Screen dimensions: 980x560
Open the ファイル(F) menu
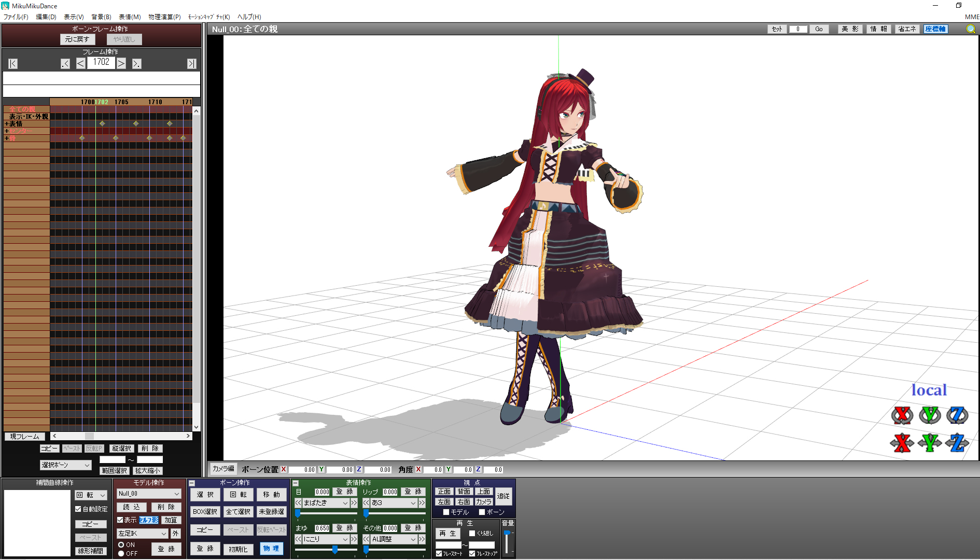point(16,17)
